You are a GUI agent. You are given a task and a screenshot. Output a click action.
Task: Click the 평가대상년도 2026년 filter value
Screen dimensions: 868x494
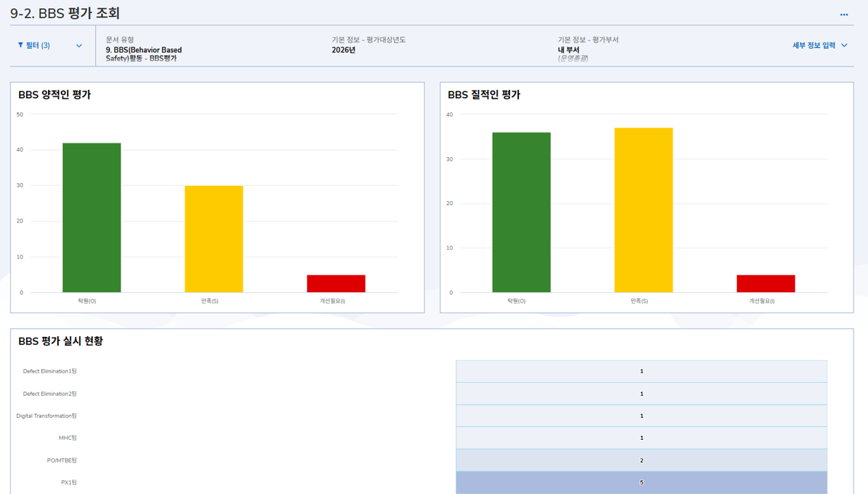(343, 50)
